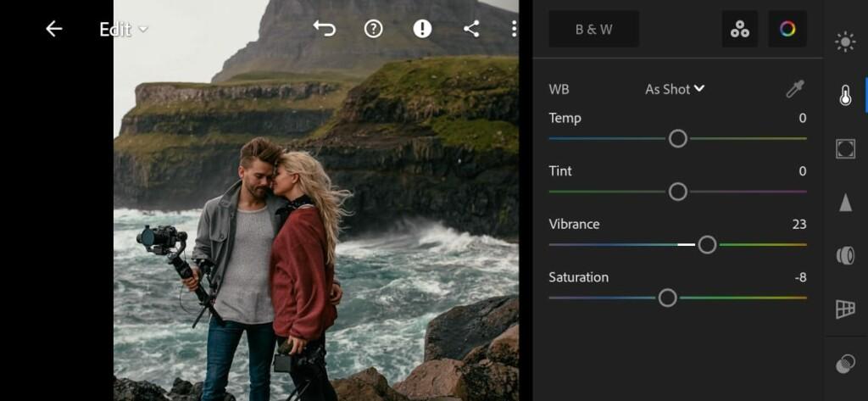Open the Light panel sun icon
868x401 pixels.
point(845,42)
